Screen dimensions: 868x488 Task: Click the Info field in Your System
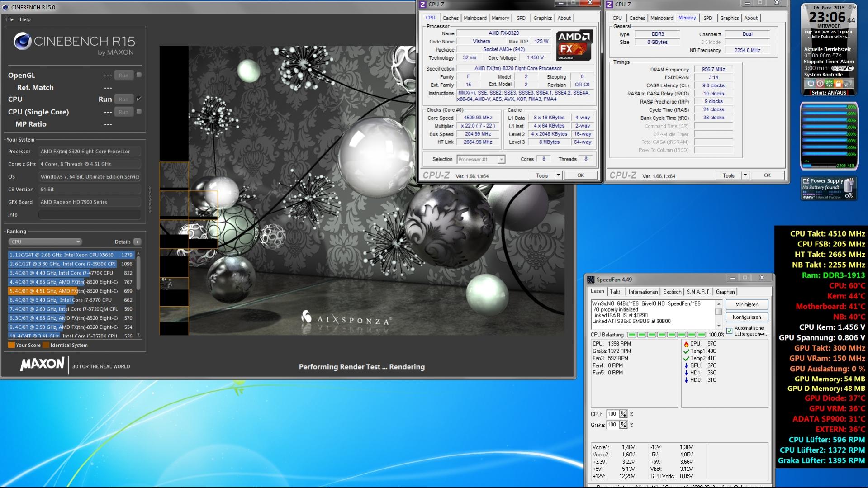click(x=90, y=215)
